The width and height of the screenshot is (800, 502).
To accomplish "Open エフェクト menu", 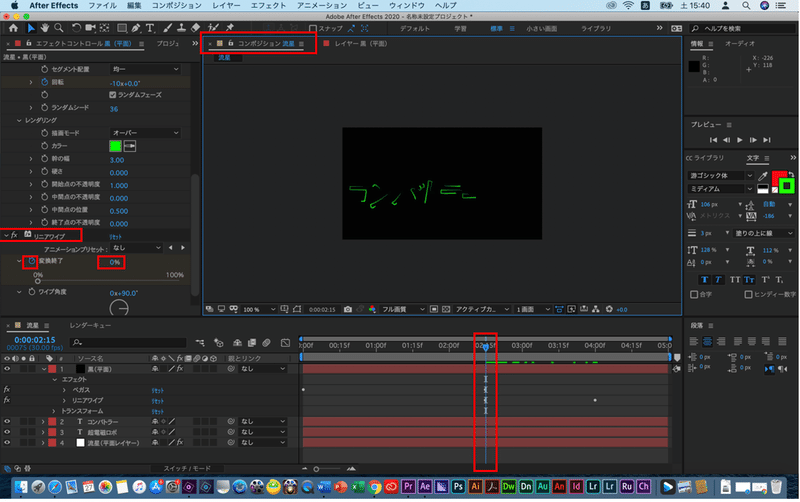I will click(x=268, y=6).
